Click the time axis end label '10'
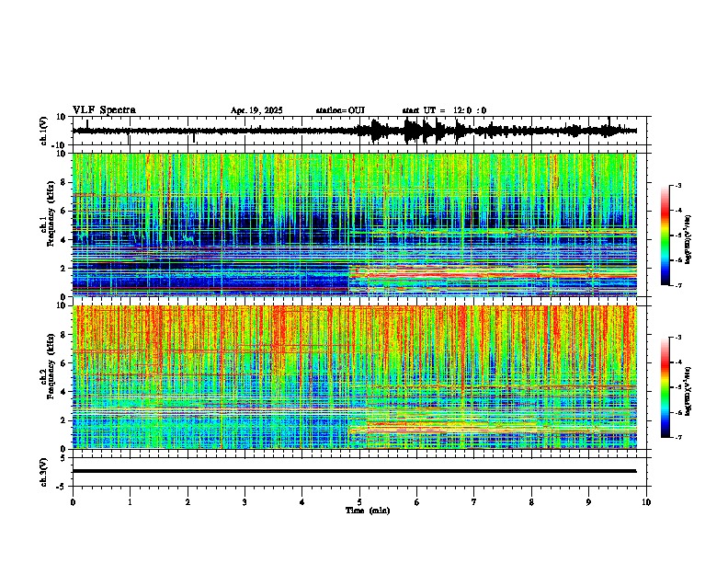Screen dimensions: 728x563 (646, 502)
